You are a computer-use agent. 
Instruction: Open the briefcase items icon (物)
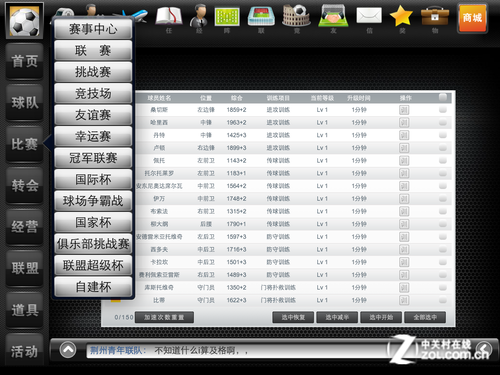(x=435, y=16)
